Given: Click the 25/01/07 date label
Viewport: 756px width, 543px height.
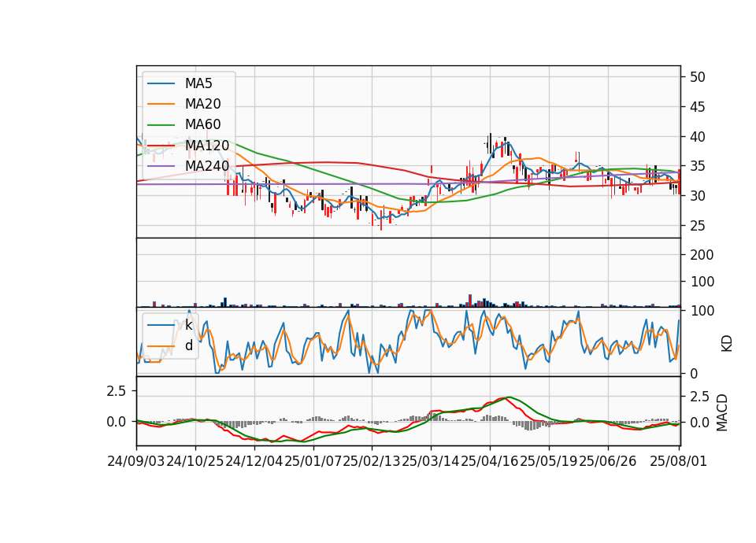Looking at the screenshot, I should 313,462.
